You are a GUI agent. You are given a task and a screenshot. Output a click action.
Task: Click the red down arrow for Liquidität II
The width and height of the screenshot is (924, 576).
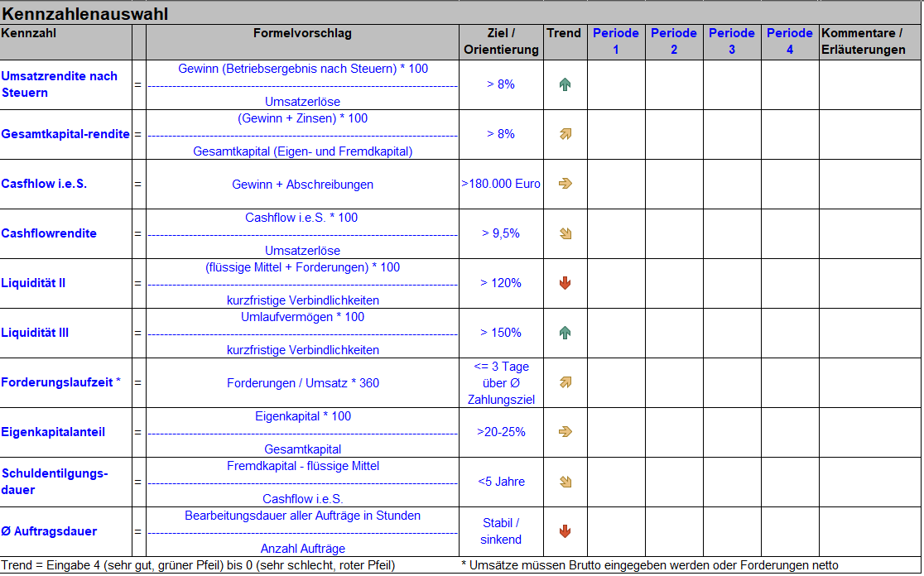pyautogui.click(x=565, y=283)
